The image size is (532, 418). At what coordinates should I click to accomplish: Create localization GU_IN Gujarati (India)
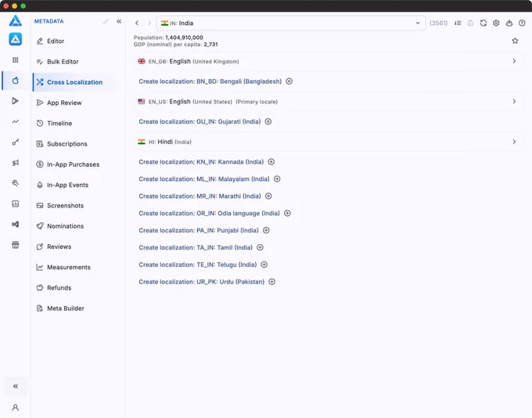pyautogui.click(x=205, y=121)
